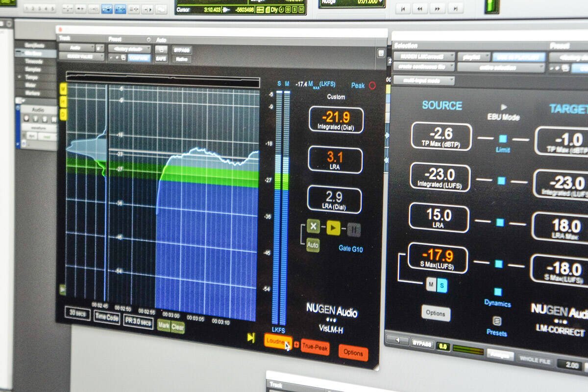Click the yellow skip-to-end arrow in VisLM
Viewport: 588px width, 392px height.
click(251, 338)
